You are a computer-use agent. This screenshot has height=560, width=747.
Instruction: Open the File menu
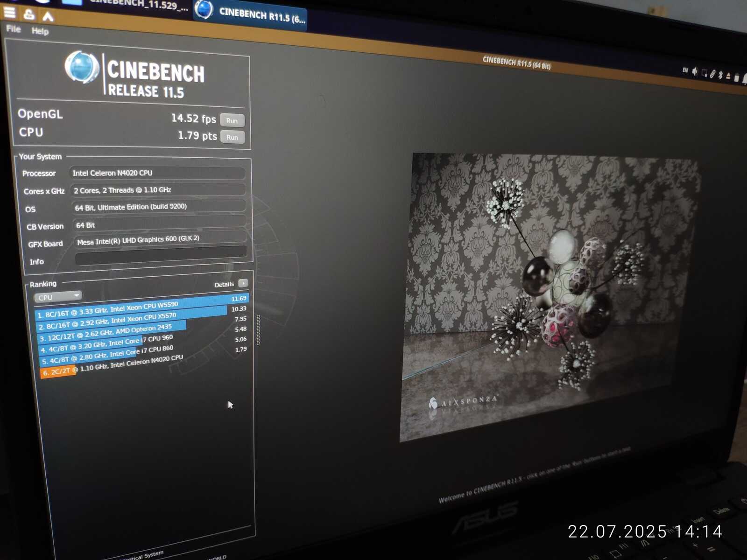(14, 29)
